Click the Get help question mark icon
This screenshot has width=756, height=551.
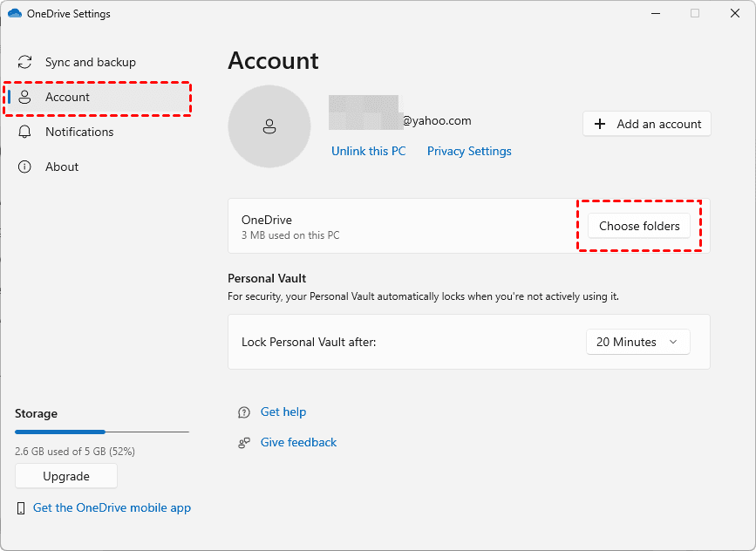click(x=244, y=412)
